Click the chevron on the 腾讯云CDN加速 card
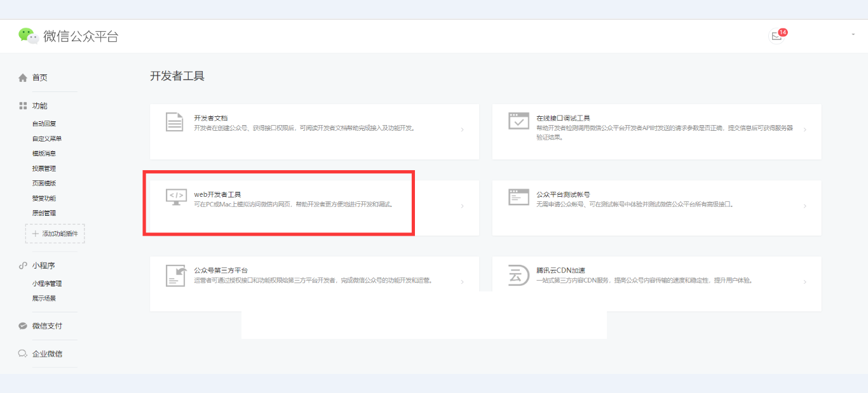The height and width of the screenshot is (393, 868). (804, 282)
